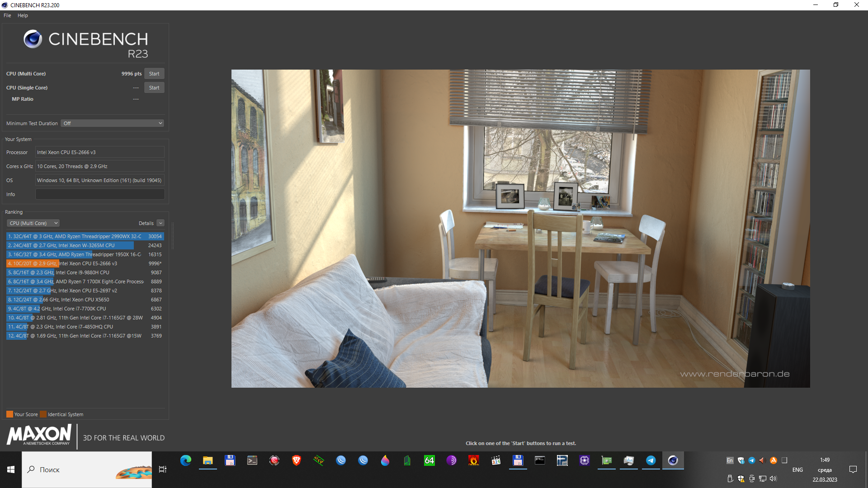The height and width of the screenshot is (488, 868).
Task: Open Telegram from the taskbar
Action: click(x=651, y=460)
